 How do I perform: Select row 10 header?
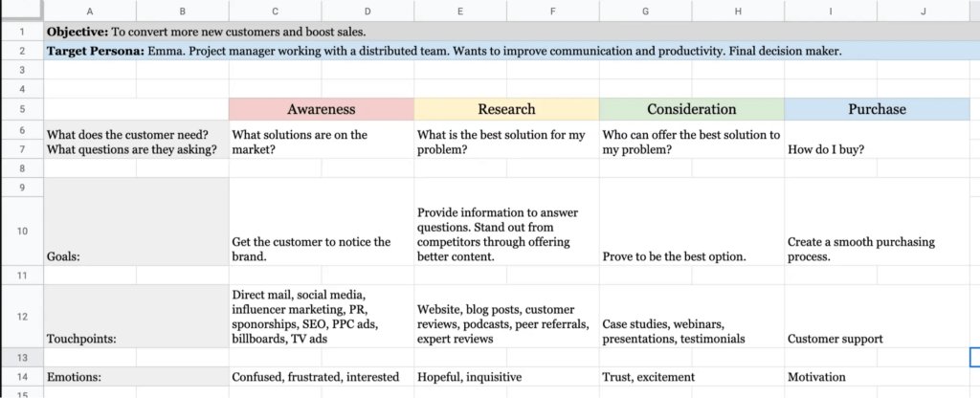(21, 230)
